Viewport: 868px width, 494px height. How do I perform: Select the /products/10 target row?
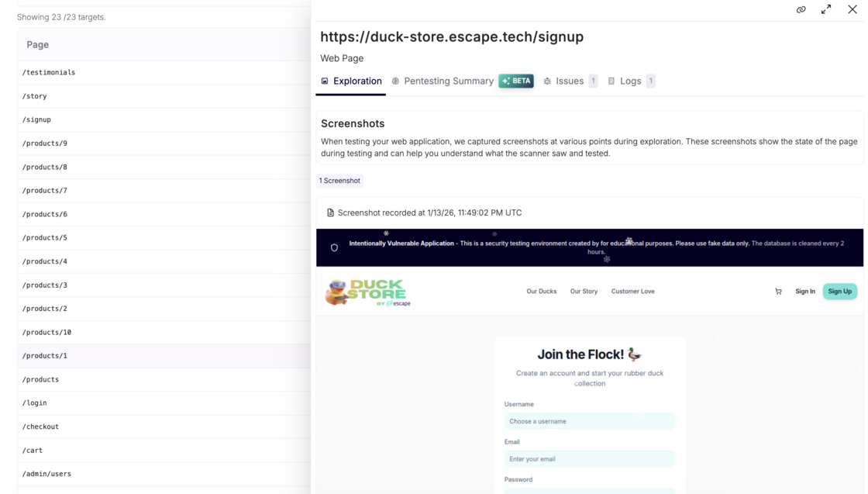pos(46,332)
